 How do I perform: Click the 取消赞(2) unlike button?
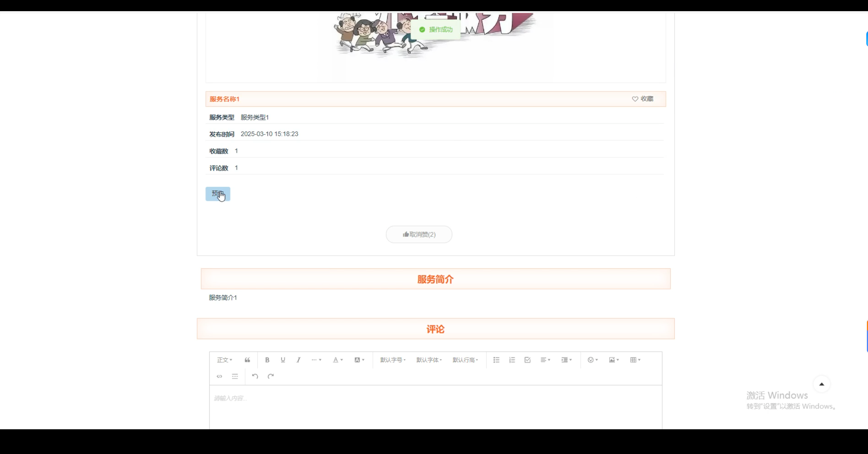pos(419,234)
